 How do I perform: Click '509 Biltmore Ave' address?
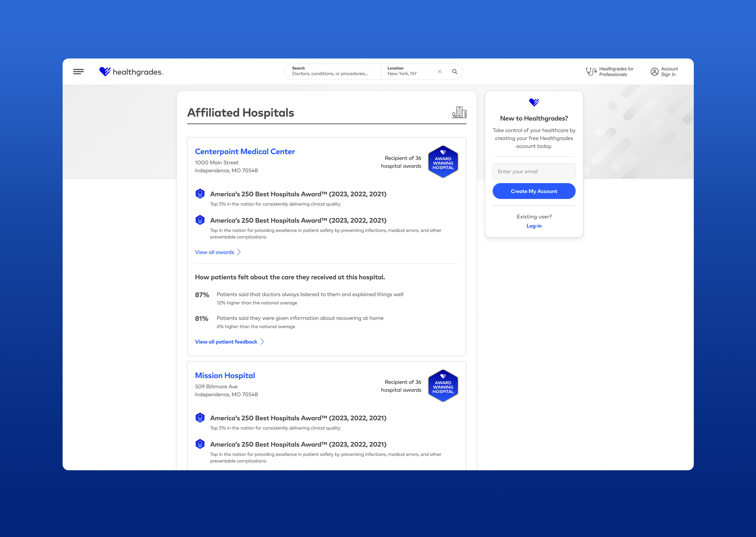[x=216, y=387]
